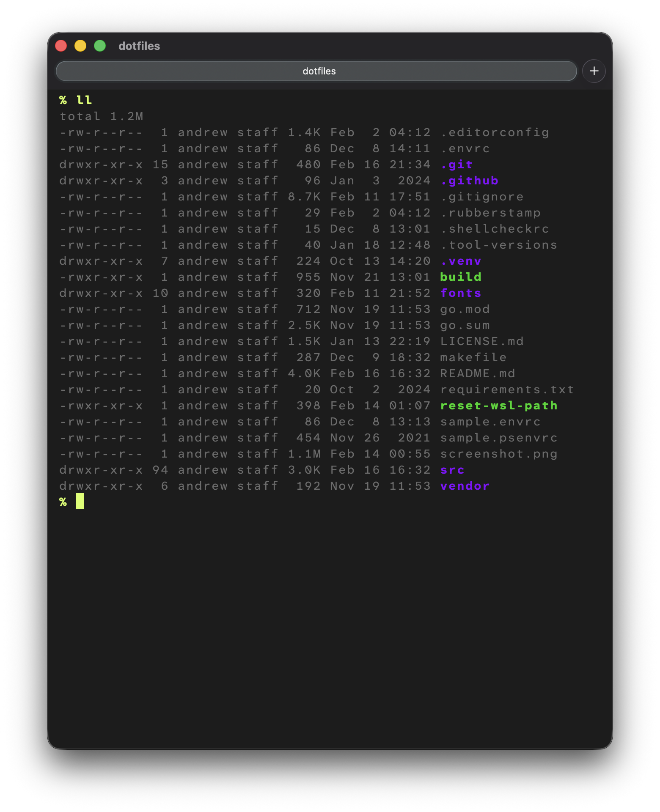This screenshot has width=660, height=812.
Task: Click the 3.0K size of src
Action: (x=304, y=470)
